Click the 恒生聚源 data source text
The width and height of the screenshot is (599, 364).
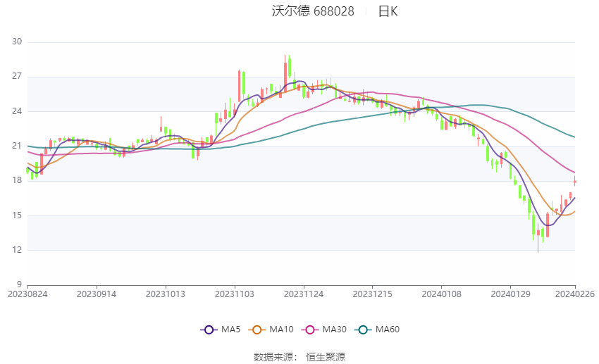click(326, 357)
